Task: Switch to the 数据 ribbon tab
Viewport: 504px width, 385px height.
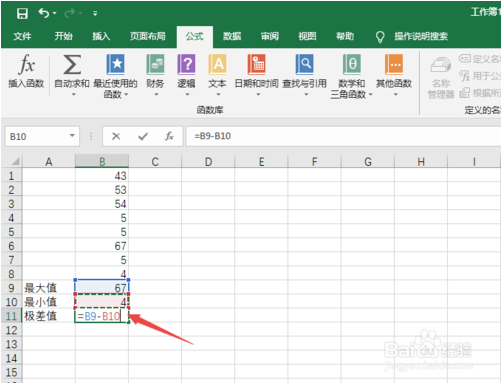Action: point(232,36)
